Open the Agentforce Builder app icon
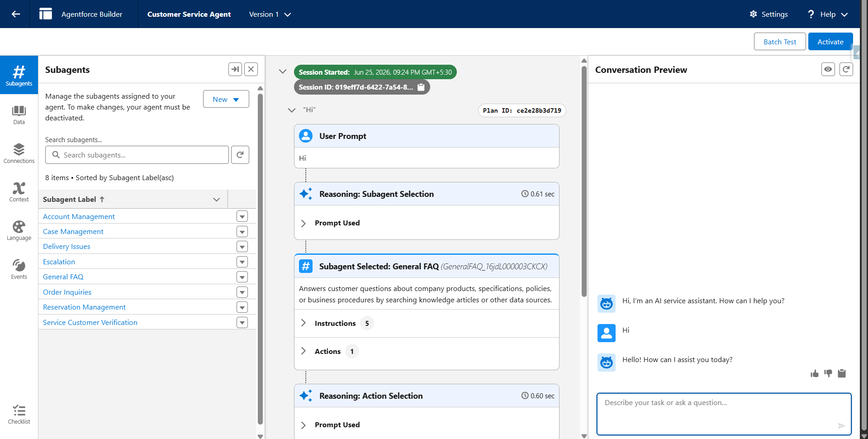Screen dimensions: 868x439 click(46, 14)
